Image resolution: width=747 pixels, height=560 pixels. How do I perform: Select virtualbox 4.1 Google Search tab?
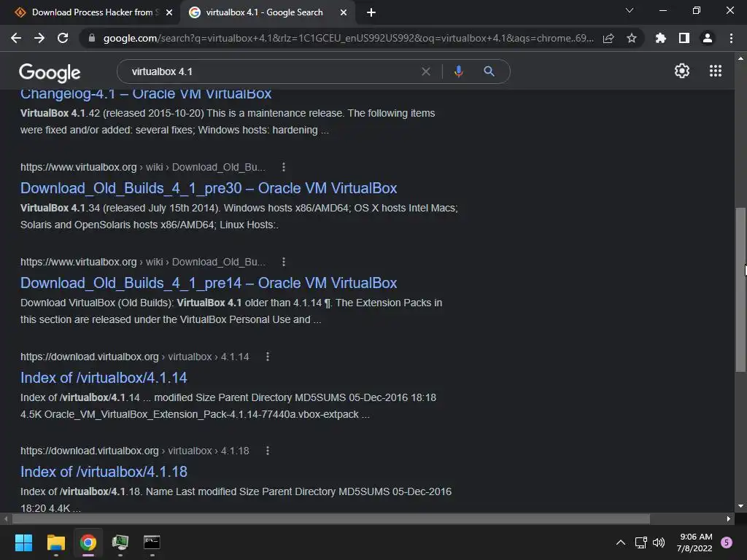[262, 12]
